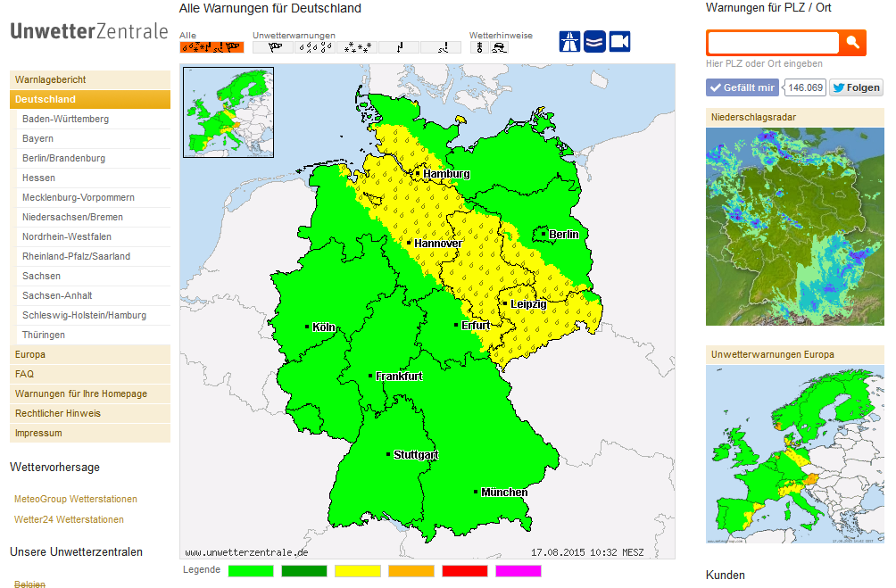
Task: Click the magenta legend swatch
Action: [519, 570]
